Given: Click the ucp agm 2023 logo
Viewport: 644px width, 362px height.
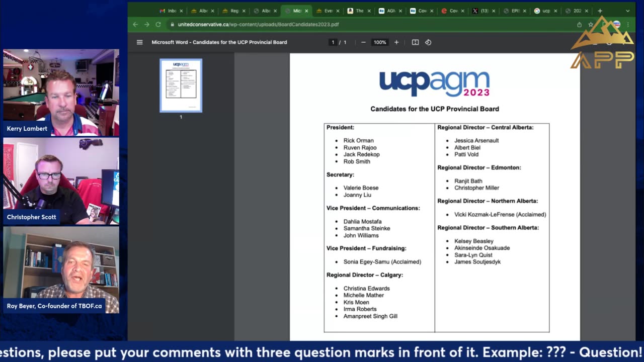Looking at the screenshot, I should click(x=435, y=83).
